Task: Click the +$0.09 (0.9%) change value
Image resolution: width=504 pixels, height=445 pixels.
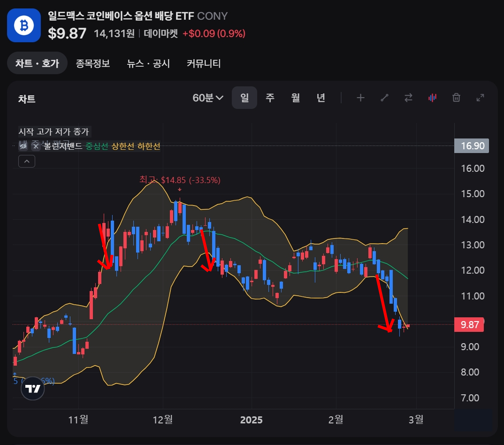Action: point(214,33)
